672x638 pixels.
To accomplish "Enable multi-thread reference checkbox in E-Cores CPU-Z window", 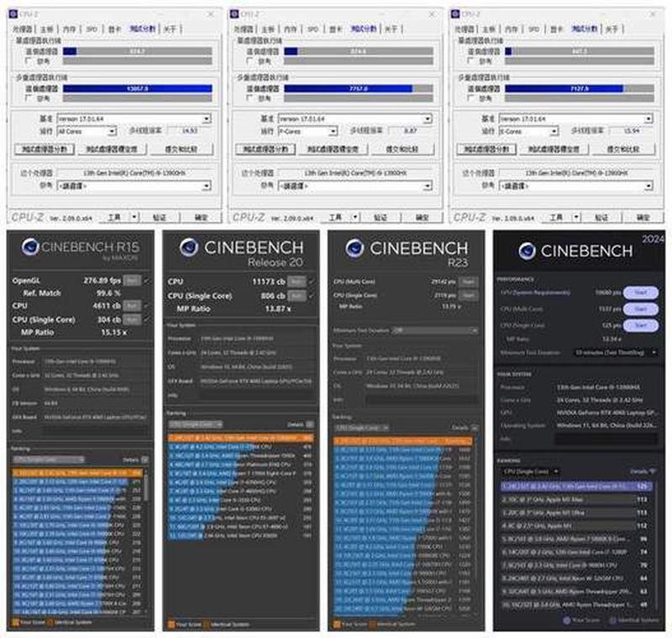I will tap(471, 98).
